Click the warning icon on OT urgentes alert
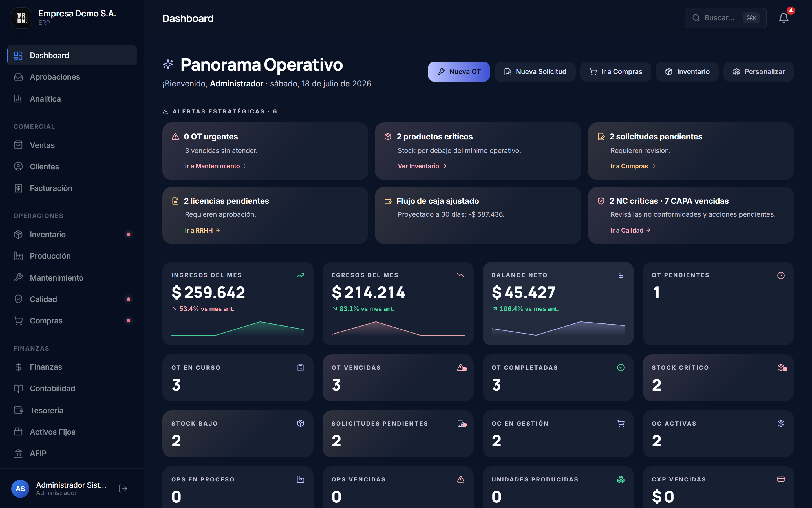The height and width of the screenshot is (508, 812). coord(175,137)
